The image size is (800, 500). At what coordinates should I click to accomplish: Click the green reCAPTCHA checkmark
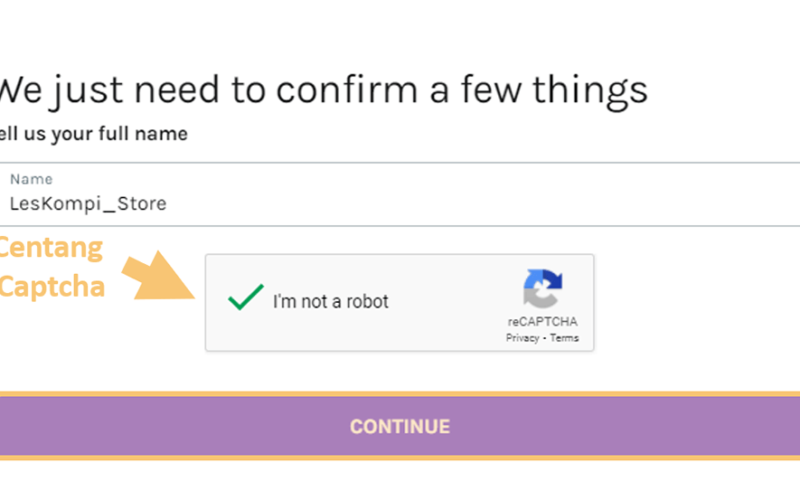coord(245,297)
